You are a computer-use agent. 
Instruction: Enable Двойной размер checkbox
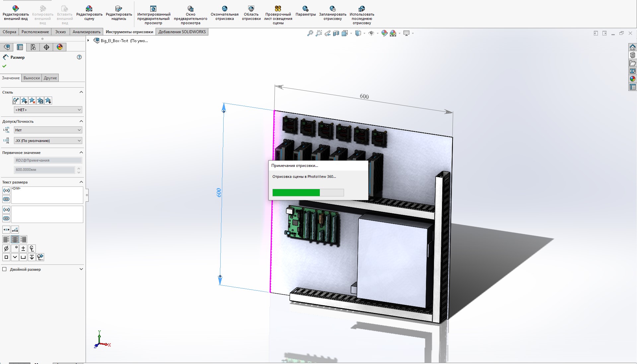[x=5, y=269]
